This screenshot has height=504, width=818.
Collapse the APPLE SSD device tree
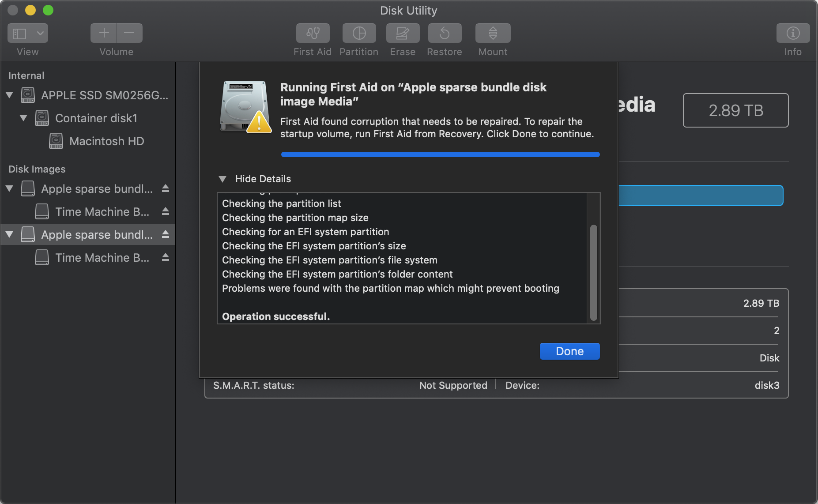click(x=9, y=95)
